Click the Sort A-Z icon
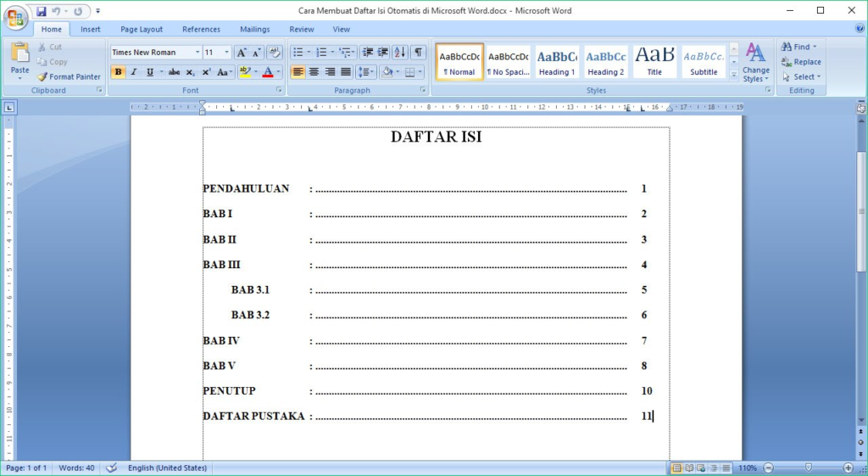 [x=400, y=53]
